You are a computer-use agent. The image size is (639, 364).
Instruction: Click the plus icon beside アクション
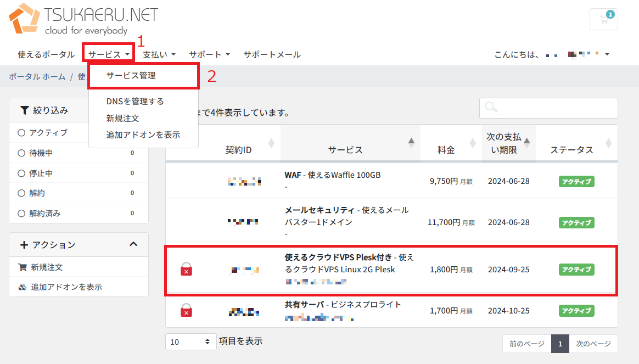tap(24, 244)
